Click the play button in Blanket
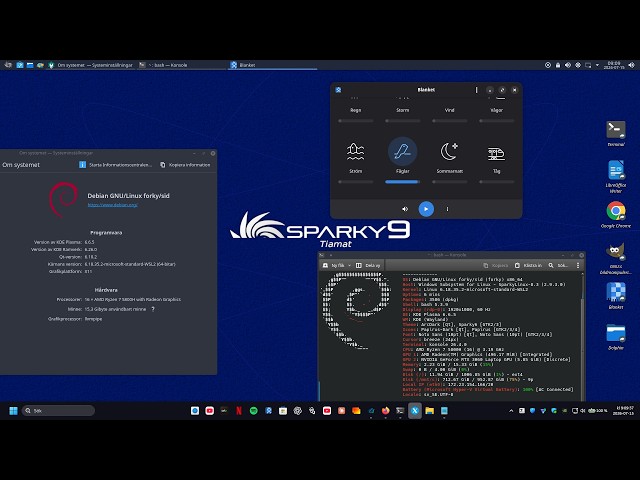Viewport: 640px width, 480px height. [x=426, y=209]
